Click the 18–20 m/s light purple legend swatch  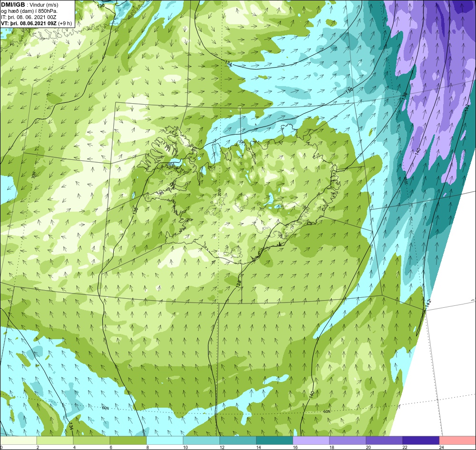[347, 440]
